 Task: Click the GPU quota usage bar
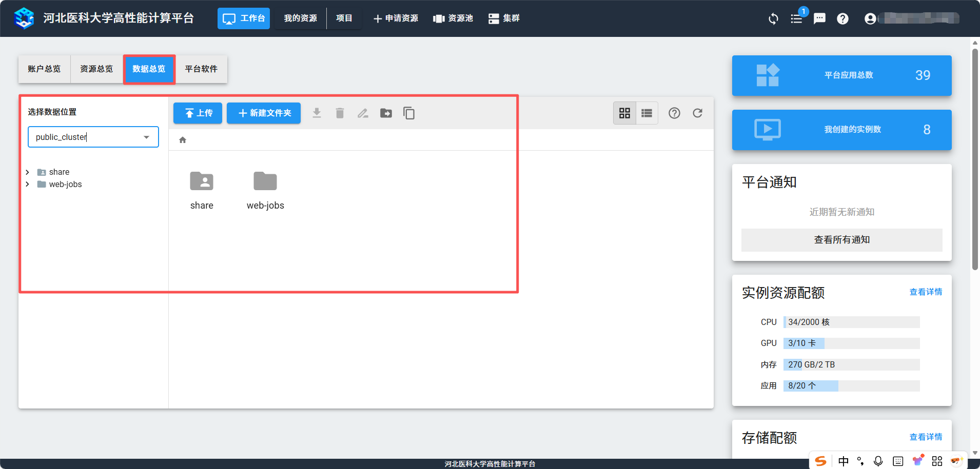tap(851, 343)
